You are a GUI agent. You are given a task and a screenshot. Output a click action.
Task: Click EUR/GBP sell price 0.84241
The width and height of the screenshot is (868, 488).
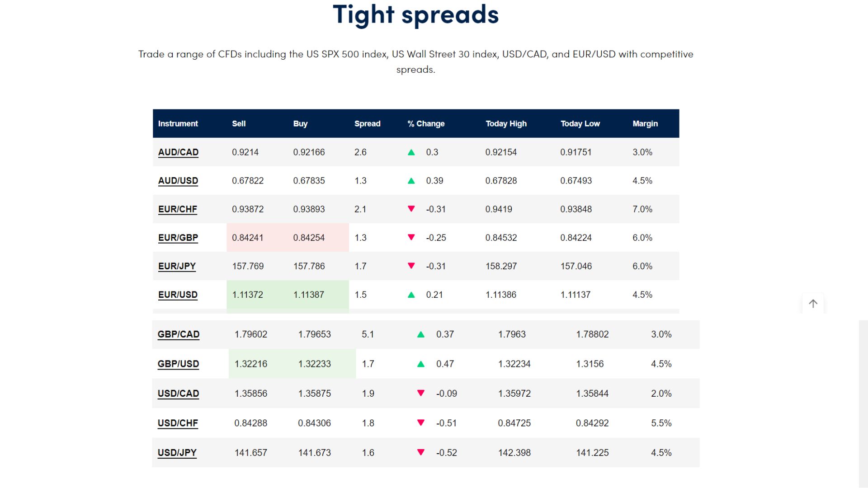point(248,238)
